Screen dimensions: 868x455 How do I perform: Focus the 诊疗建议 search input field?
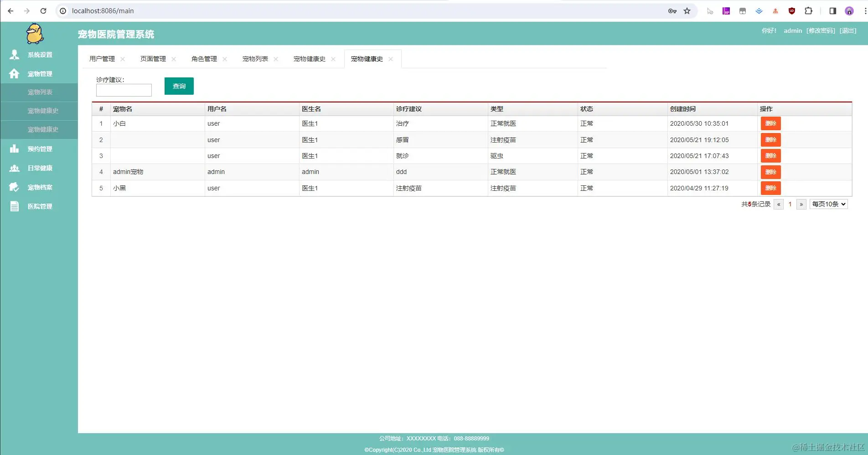(124, 90)
